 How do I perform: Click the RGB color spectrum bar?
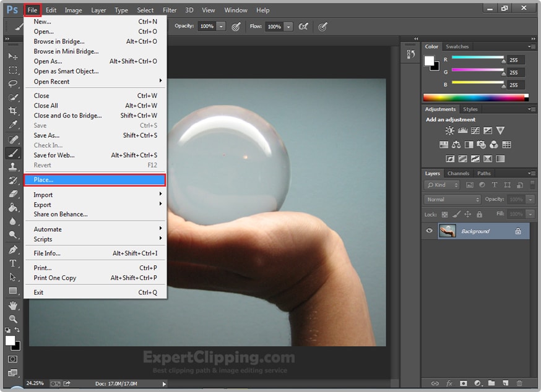pyautogui.click(x=474, y=97)
